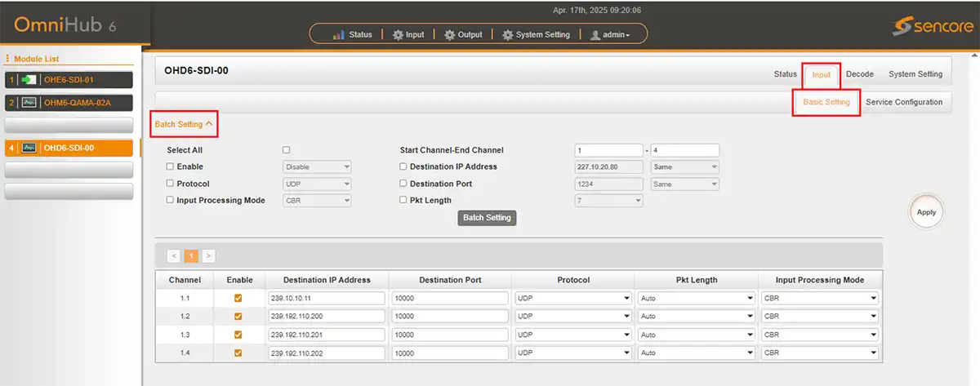
Task: Click batch Destination Port field 1234
Action: point(608,184)
